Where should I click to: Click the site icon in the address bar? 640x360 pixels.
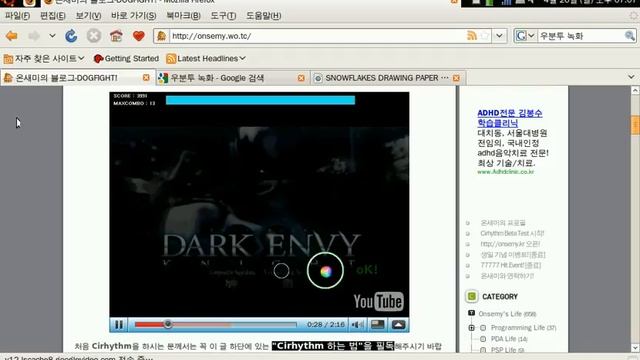pos(162,36)
